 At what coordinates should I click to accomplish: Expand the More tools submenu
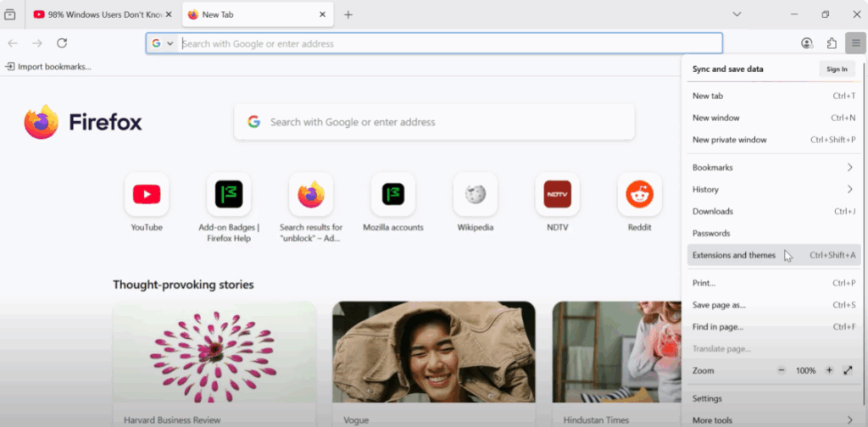(x=774, y=420)
